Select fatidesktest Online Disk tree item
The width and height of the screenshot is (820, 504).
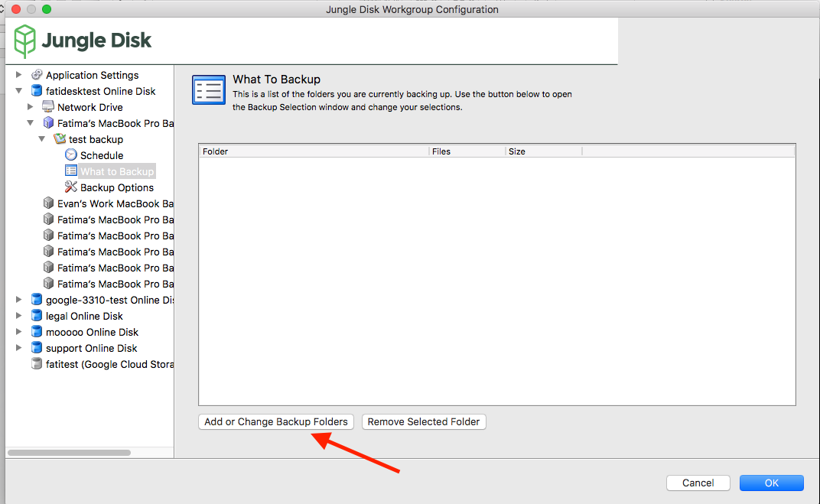[100, 92]
